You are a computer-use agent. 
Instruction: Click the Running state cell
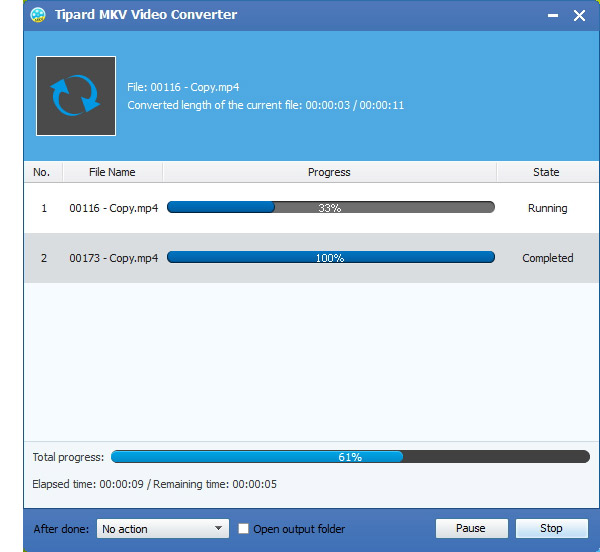pyautogui.click(x=548, y=208)
